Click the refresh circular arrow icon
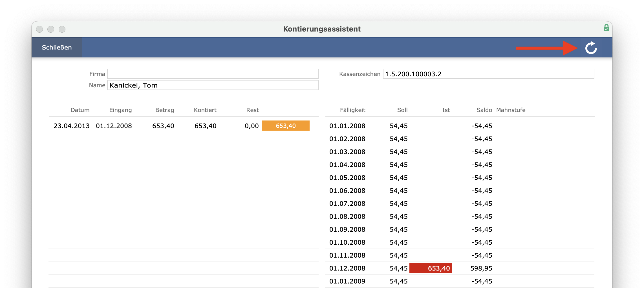Viewport: 644px width, 288px height. pyautogui.click(x=591, y=48)
